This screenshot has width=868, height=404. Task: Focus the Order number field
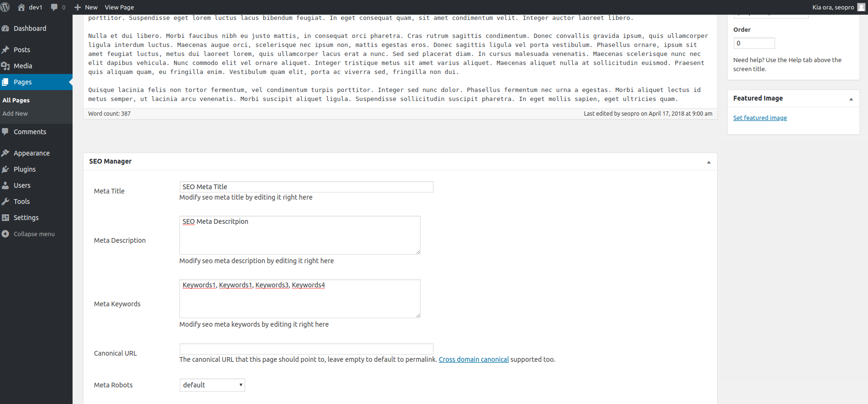[754, 43]
